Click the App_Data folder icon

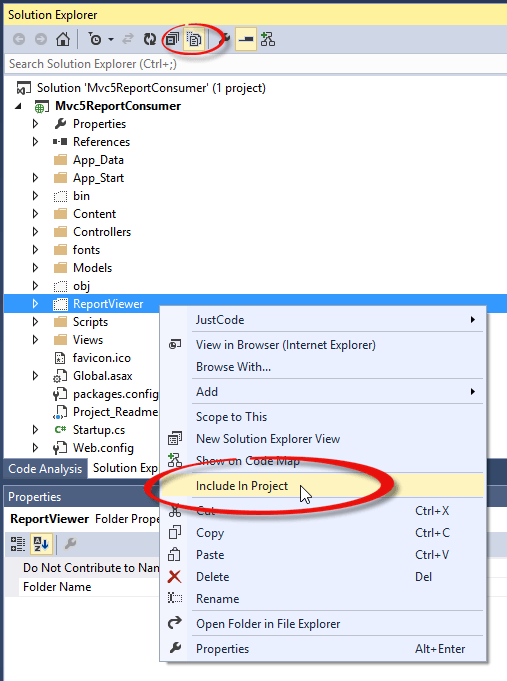tap(60, 160)
